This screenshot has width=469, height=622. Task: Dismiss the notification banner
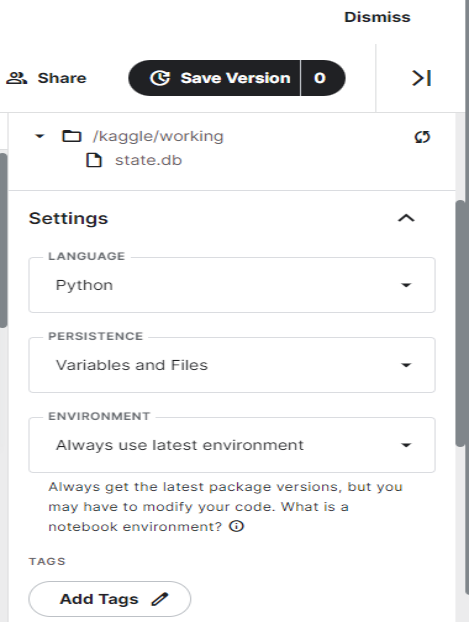pyautogui.click(x=377, y=17)
